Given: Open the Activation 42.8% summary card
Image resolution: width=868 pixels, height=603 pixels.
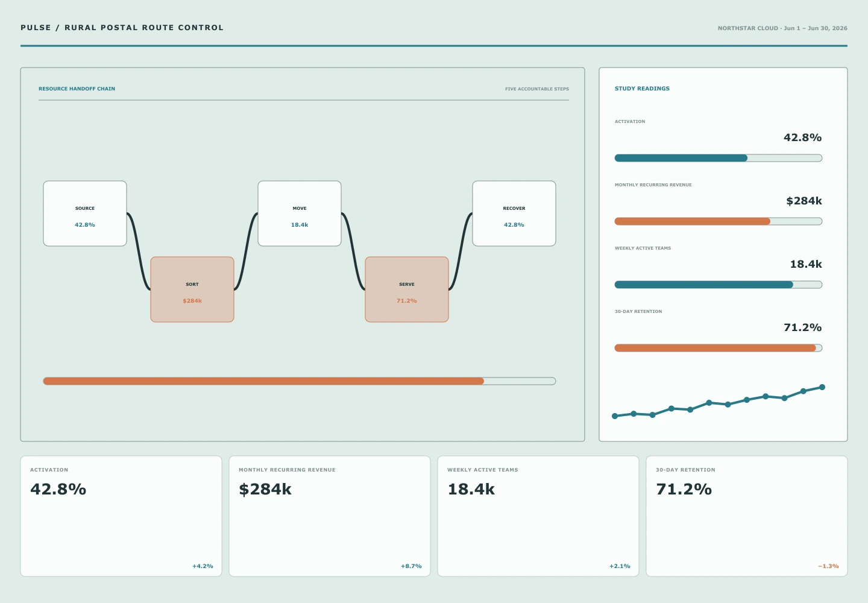Looking at the screenshot, I should coord(121,516).
